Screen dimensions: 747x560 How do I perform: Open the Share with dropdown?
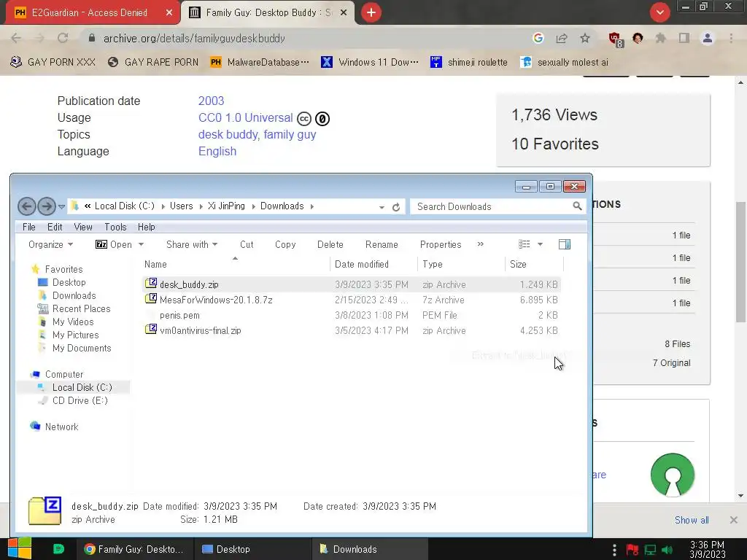(x=192, y=244)
